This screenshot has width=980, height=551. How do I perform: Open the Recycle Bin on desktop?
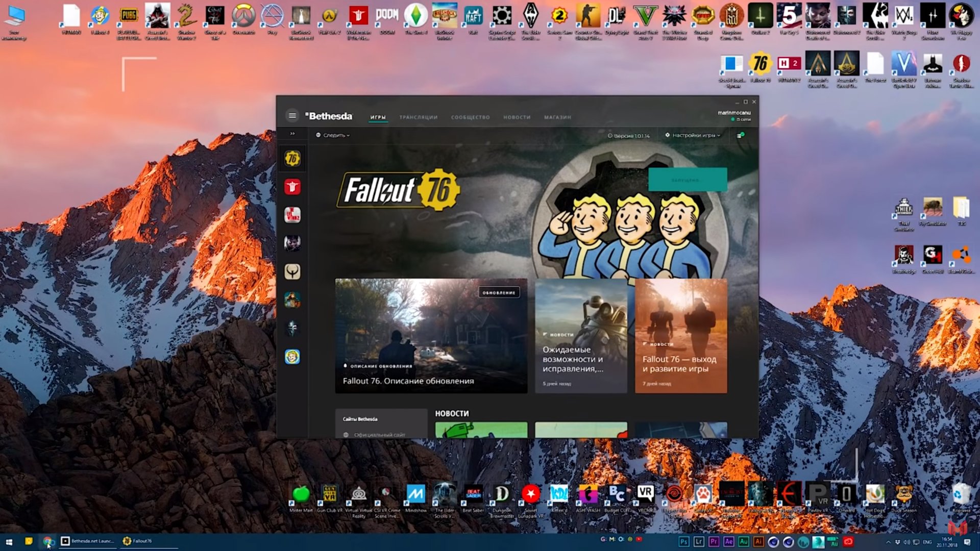pos(961,498)
